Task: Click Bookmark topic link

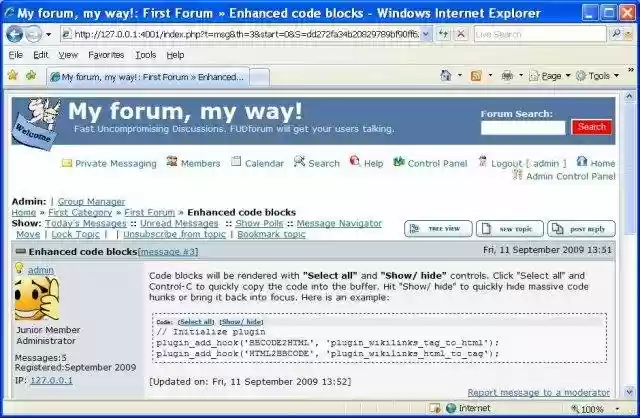Action: coord(271,235)
